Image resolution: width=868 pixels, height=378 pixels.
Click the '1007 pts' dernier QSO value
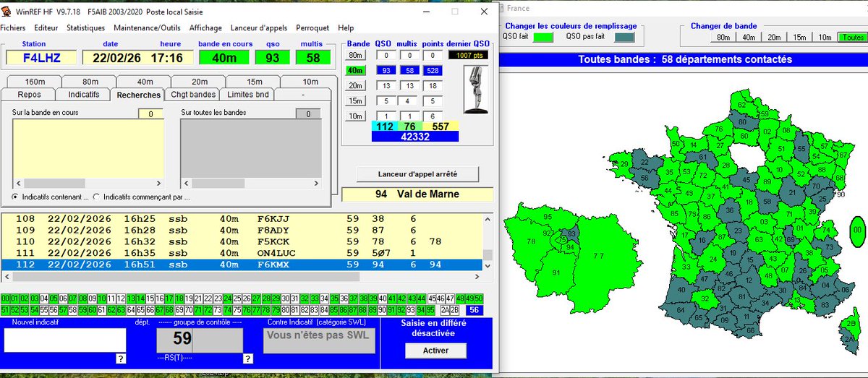[469, 55]
